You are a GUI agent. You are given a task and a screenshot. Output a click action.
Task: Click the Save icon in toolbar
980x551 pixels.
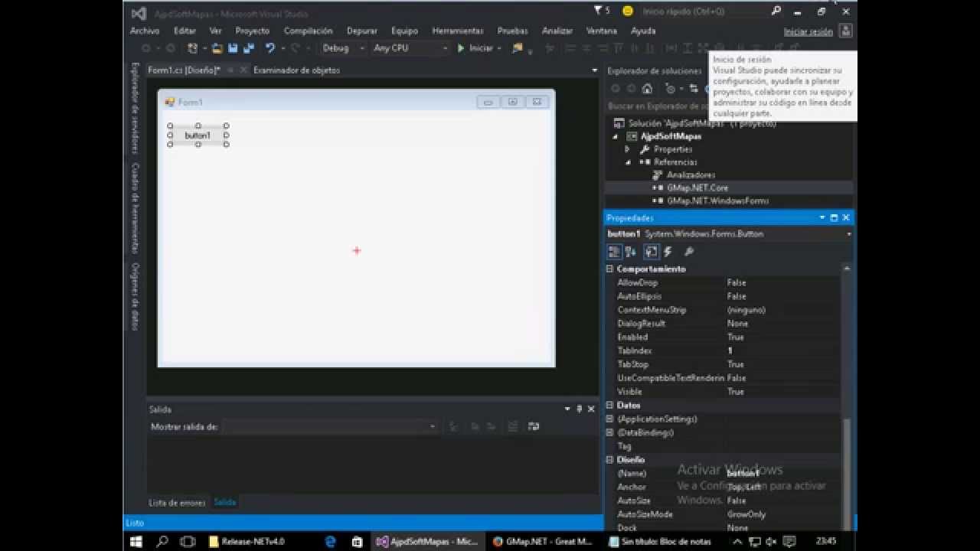233,48
